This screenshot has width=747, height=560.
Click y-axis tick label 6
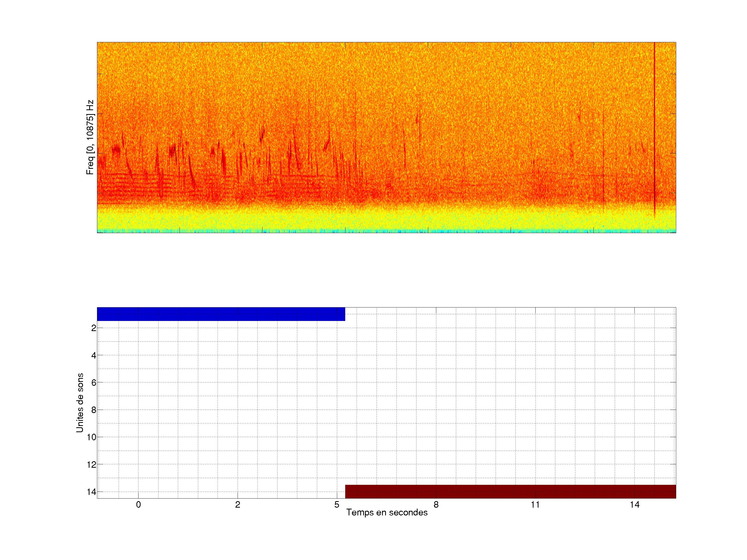(x=94, y=383)
